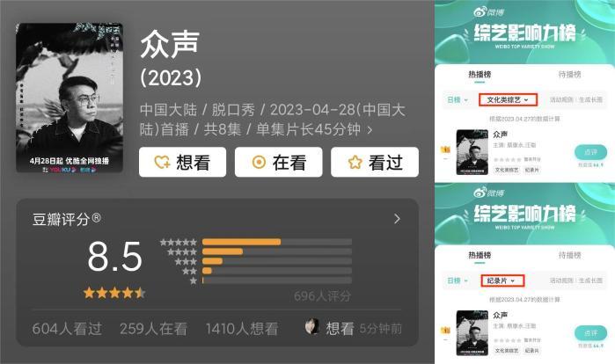Click the upper 点评 button

pyautogui.click(x=590, y=152)
